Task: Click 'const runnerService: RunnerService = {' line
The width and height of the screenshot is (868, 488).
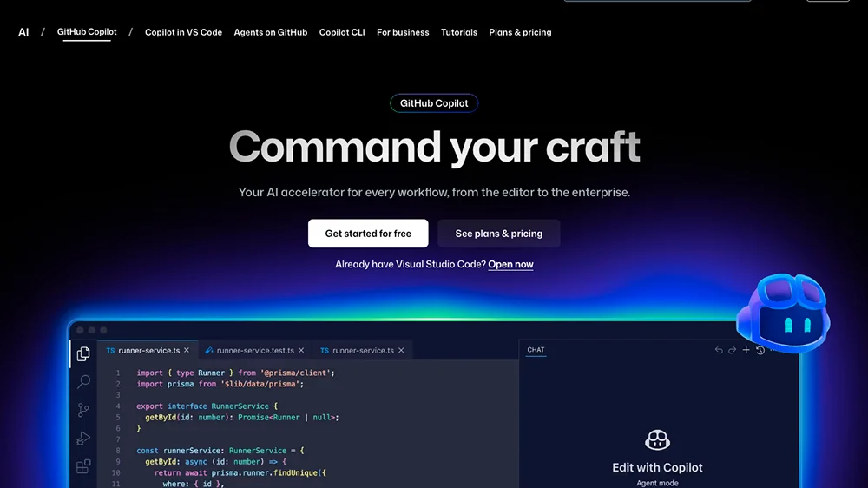Action: point(220,451)
